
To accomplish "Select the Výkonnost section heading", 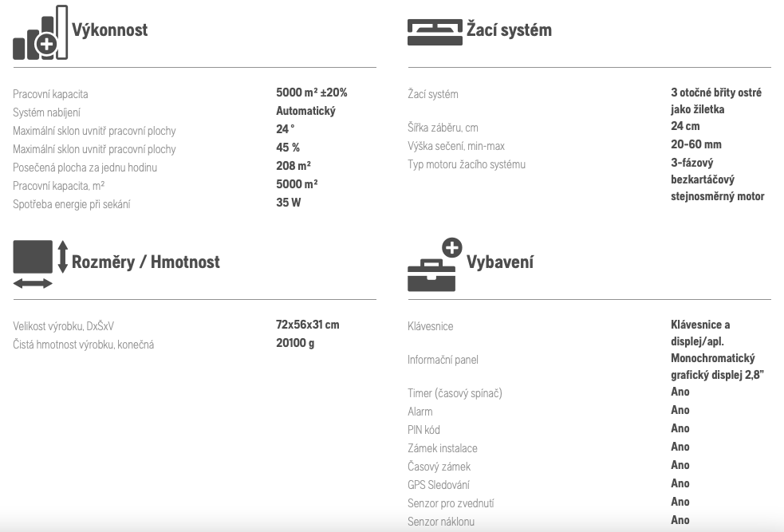I will point(109,30).
